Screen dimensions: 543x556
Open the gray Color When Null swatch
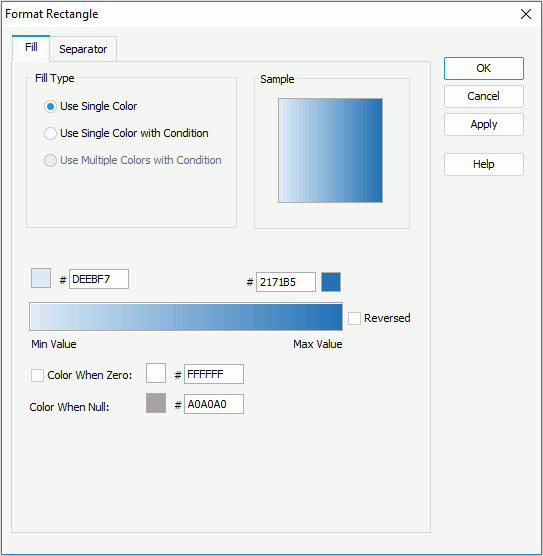[156, 403]
